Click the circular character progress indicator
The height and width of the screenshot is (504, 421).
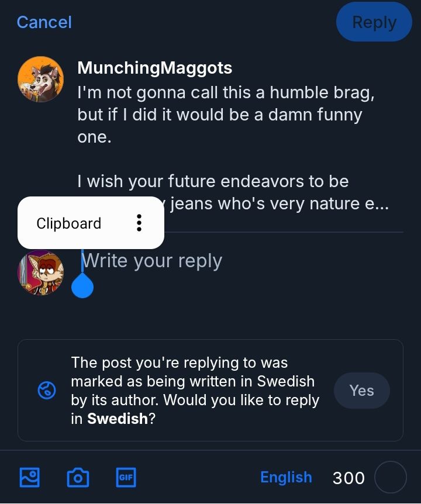390,478
